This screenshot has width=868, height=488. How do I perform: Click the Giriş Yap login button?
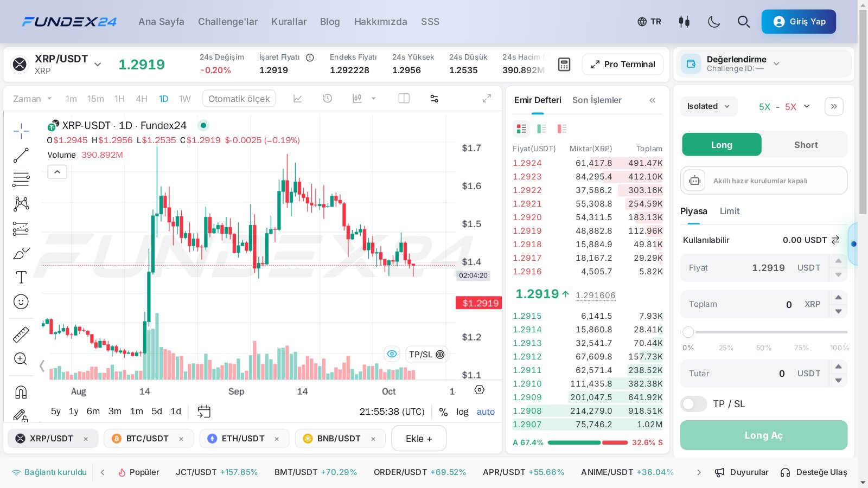coord(799,22)
